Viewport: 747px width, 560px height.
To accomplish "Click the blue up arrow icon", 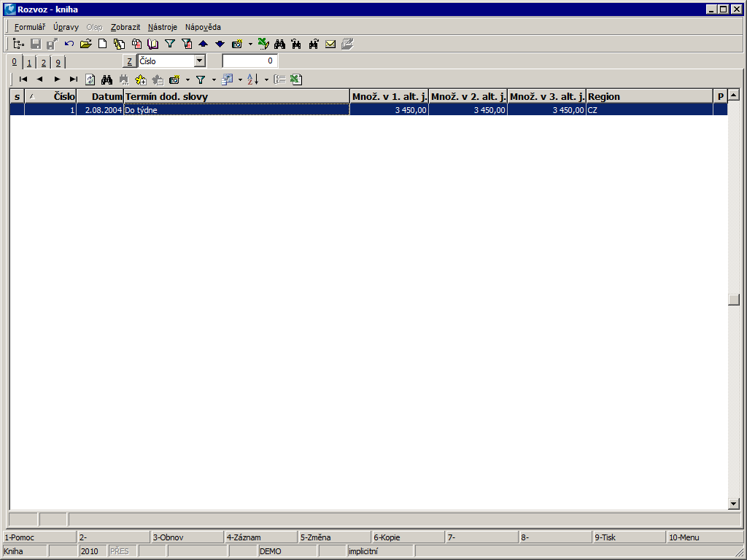I will click(x=204, y=44).
